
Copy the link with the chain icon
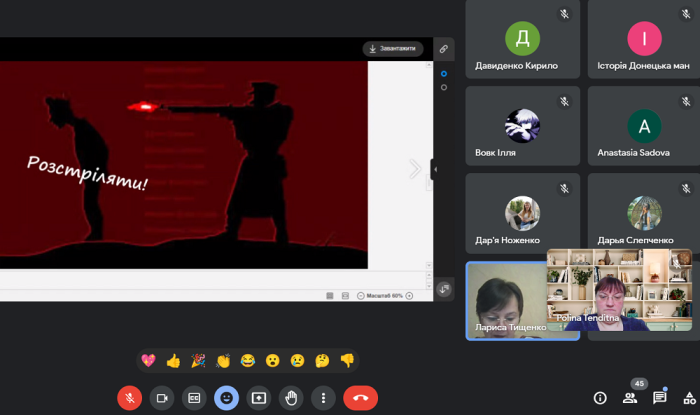(x=444, y=48)
